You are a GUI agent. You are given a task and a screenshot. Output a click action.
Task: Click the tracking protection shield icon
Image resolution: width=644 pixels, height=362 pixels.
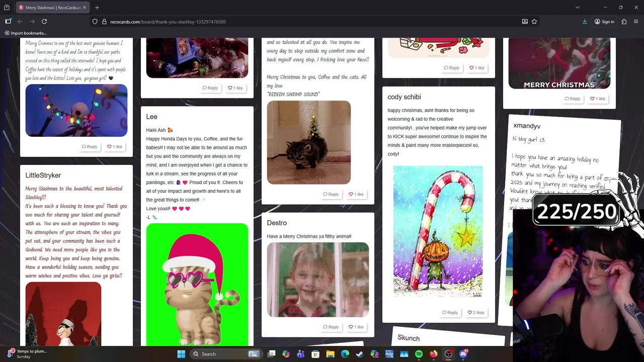[95, 22]
